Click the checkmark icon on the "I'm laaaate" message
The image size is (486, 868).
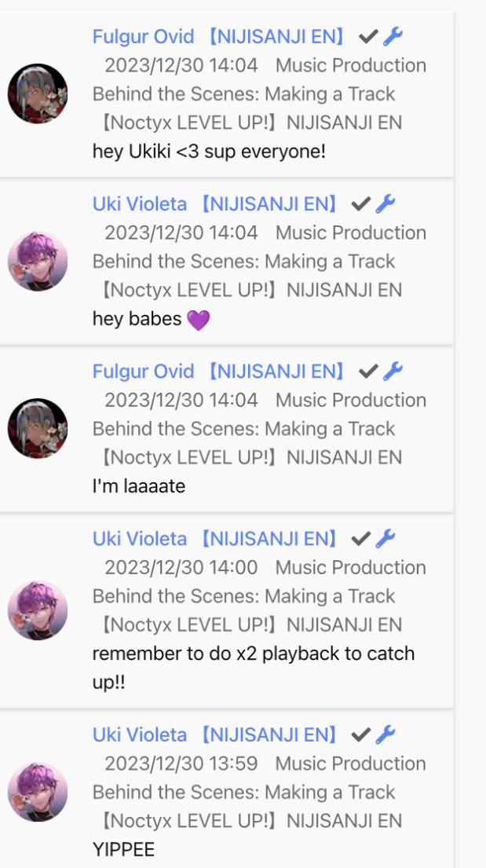(369, 372)
